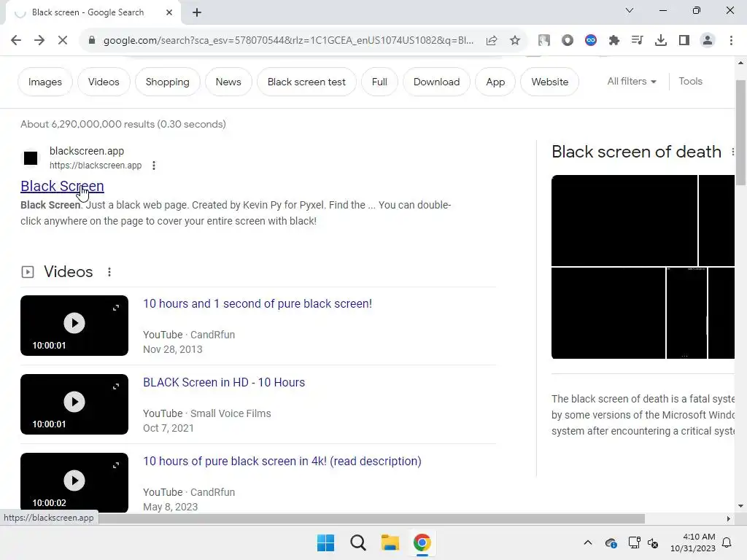Open the taskbar clock and date
747x560 pixels.
point(693,542)
